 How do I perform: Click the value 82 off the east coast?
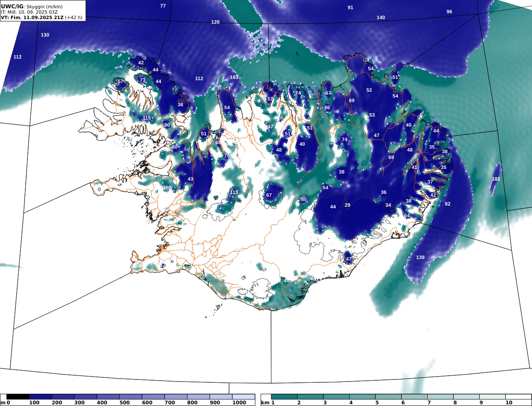[x=448, y=204]
